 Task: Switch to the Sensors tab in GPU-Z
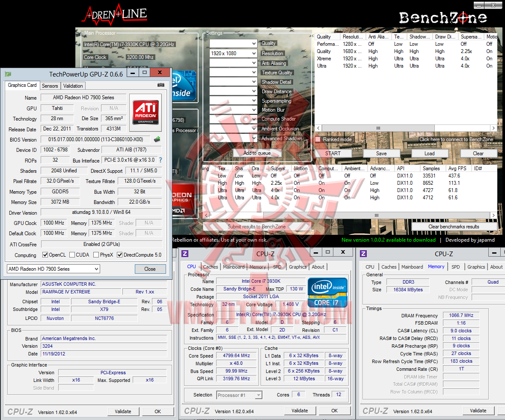click(x=50, y=86)
